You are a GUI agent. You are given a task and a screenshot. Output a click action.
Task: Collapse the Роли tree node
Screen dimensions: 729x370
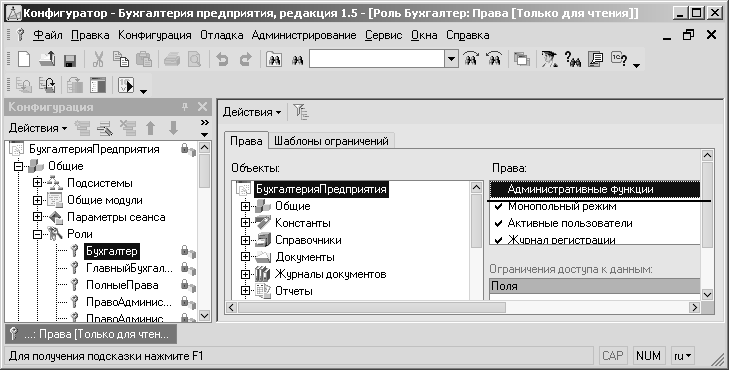point(37,234)
